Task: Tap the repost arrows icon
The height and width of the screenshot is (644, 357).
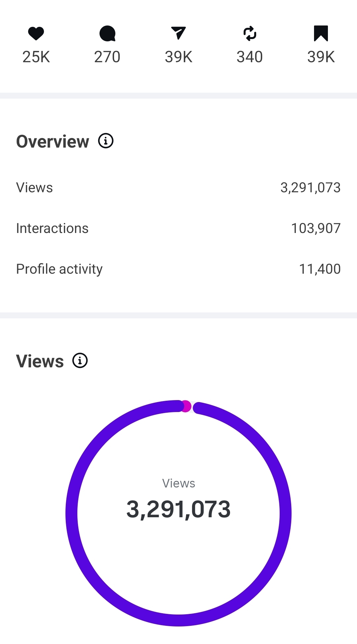Action: 250,33
